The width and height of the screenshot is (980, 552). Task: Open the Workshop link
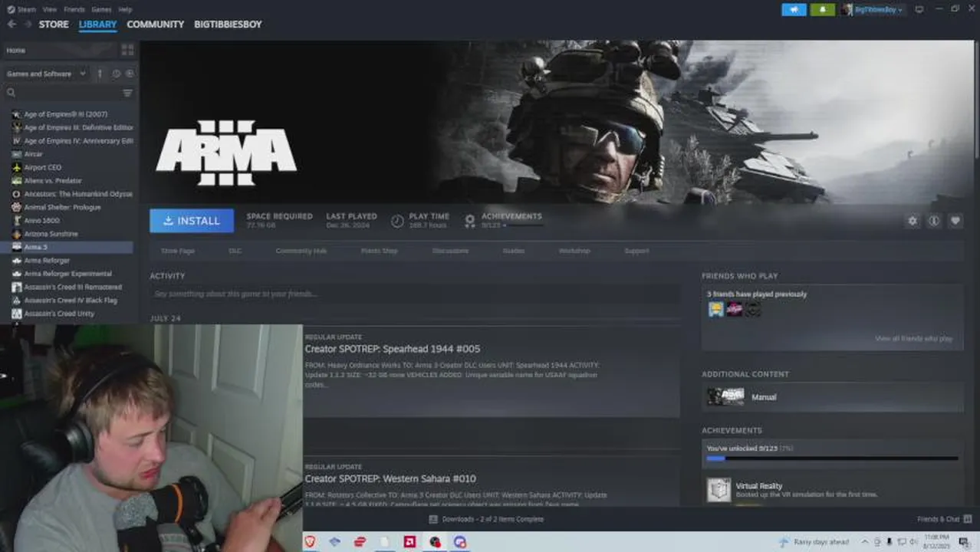click(574, 251)
